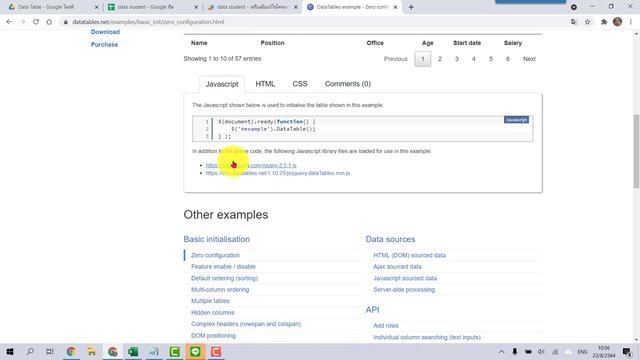The image size is (640, 360).
Task: Open File Explorer from the taskbar
Action: point(91,351)
